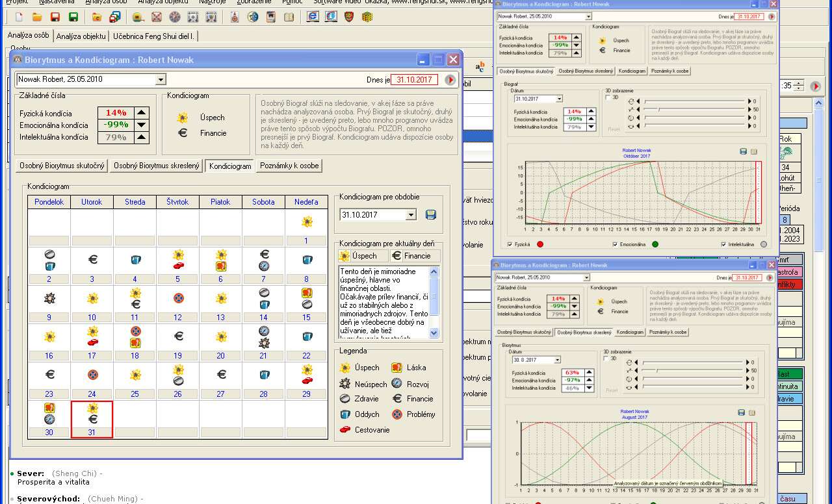Click the day description text scrollbar
This screenshot has height=504, width=832.
click(x=434, y=302)
